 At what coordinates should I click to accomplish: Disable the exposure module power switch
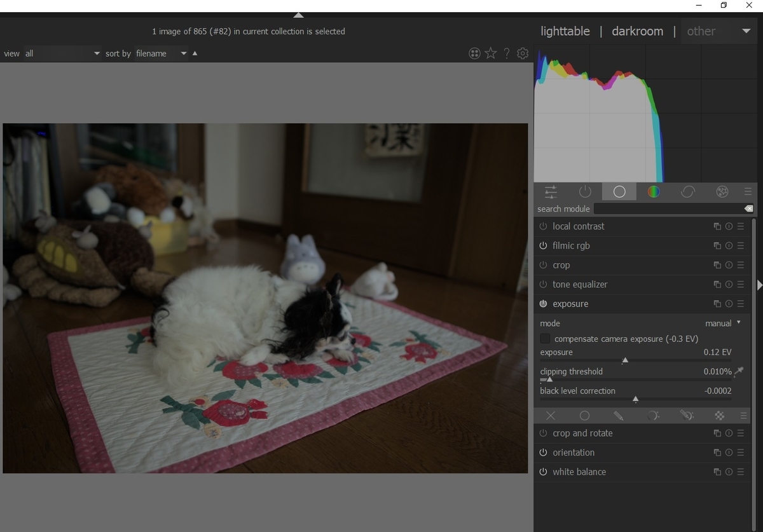tap(543, 304)
